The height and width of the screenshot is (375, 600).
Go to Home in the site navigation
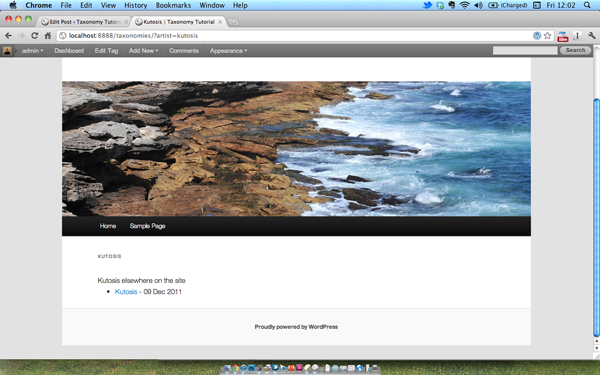[108, 226]
